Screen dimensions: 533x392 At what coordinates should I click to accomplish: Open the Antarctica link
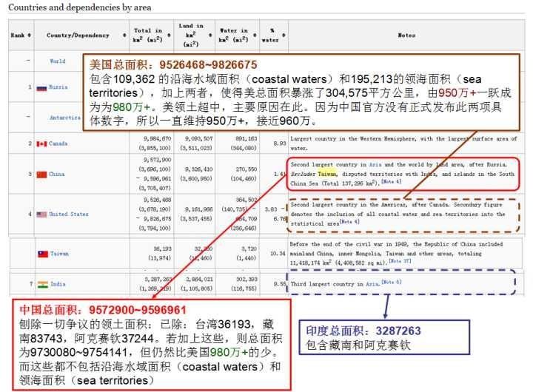tap(65, 118)
